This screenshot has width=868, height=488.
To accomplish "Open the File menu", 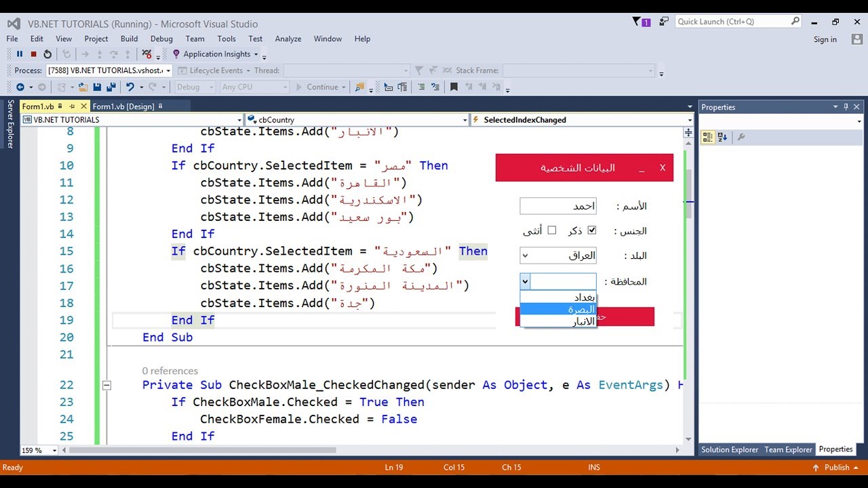I will pyautogui.click(x=12, y=39).
